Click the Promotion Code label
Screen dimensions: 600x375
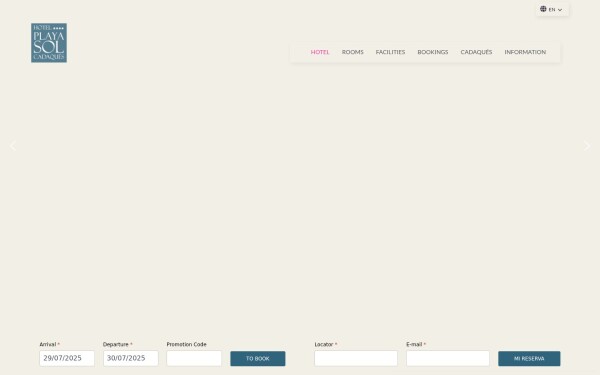(186, 344)
